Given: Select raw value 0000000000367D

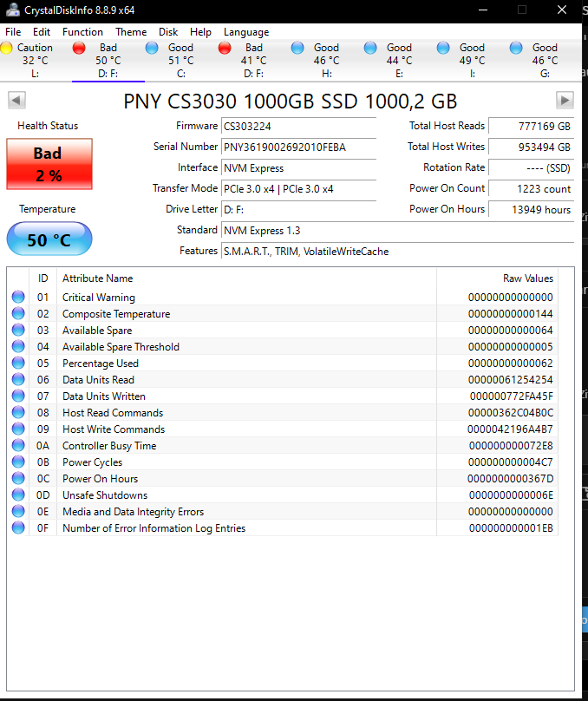Looking at the screenshot, I should tap(510, 478).
